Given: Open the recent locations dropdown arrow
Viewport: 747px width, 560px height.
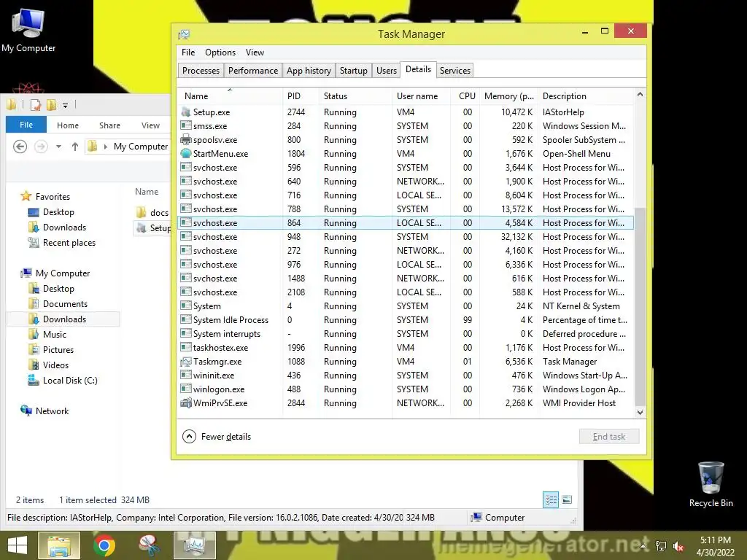Looking at the screenshot, I should click(58, 147).
